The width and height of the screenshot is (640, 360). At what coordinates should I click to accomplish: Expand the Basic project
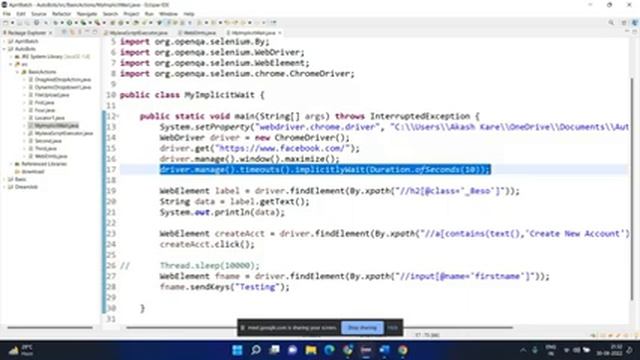click(4, 179)
